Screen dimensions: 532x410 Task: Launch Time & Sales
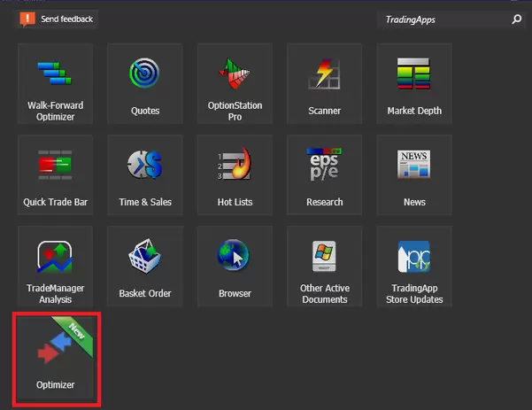pos(145,174)
